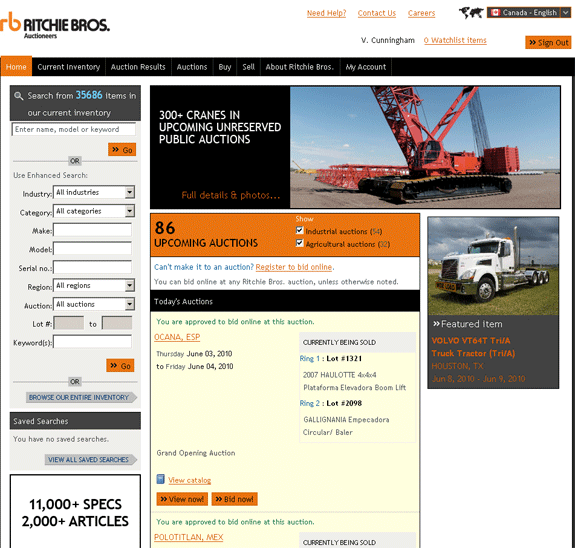Click the blue catalog book icon
The height and width of the screenshot is (548, 575).
(x=160, y=479)
